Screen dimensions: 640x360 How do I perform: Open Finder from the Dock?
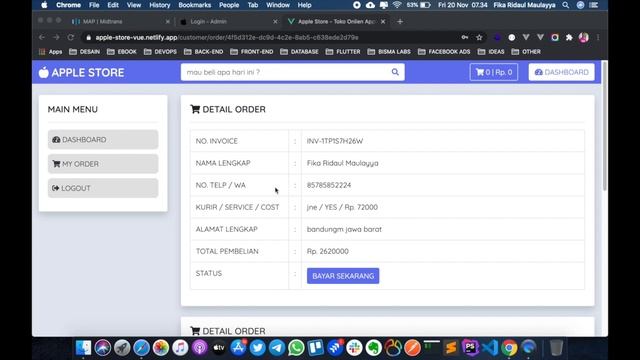tap(83, 348)
